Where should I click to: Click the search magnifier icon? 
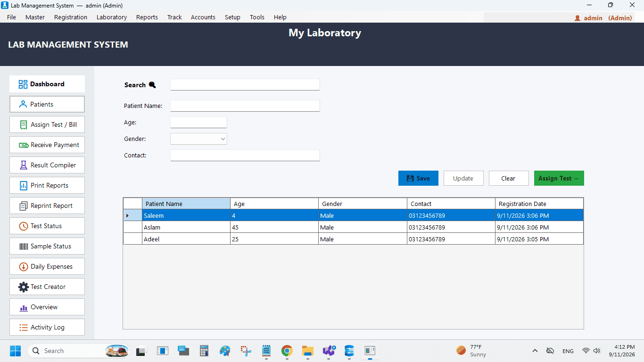pyautogui.click(x=152, y=85)
